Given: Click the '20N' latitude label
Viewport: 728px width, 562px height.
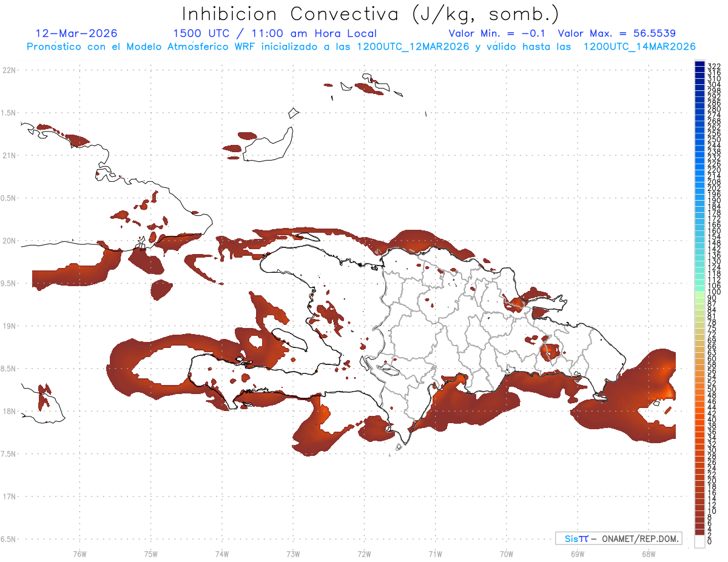Looking at the screenshot, I should (x=10, y=241).
